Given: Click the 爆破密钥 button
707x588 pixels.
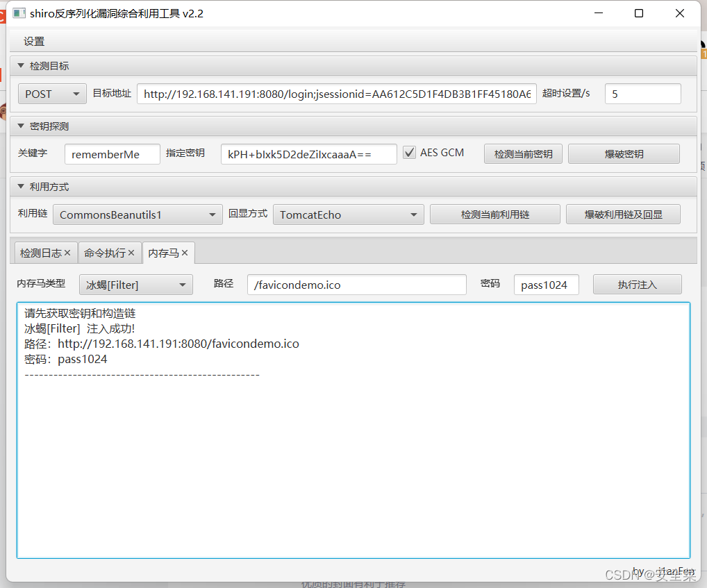Looking at the screenshot, I should pos(624,154).
